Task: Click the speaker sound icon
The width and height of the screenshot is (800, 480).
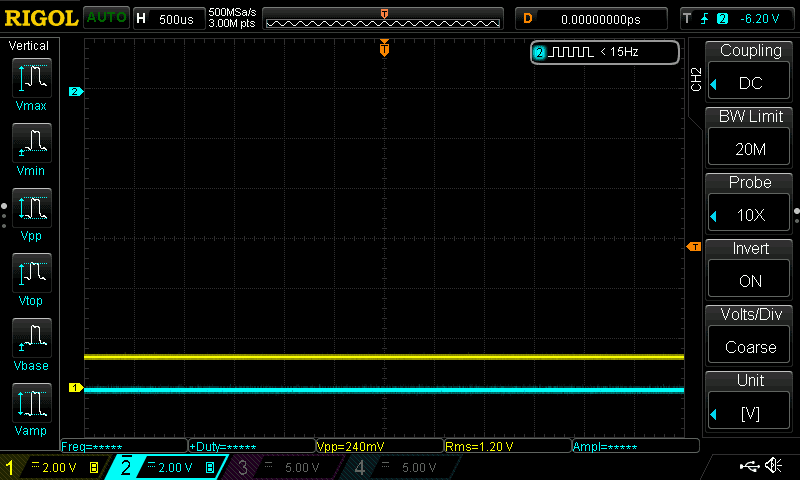Action: 773,465
